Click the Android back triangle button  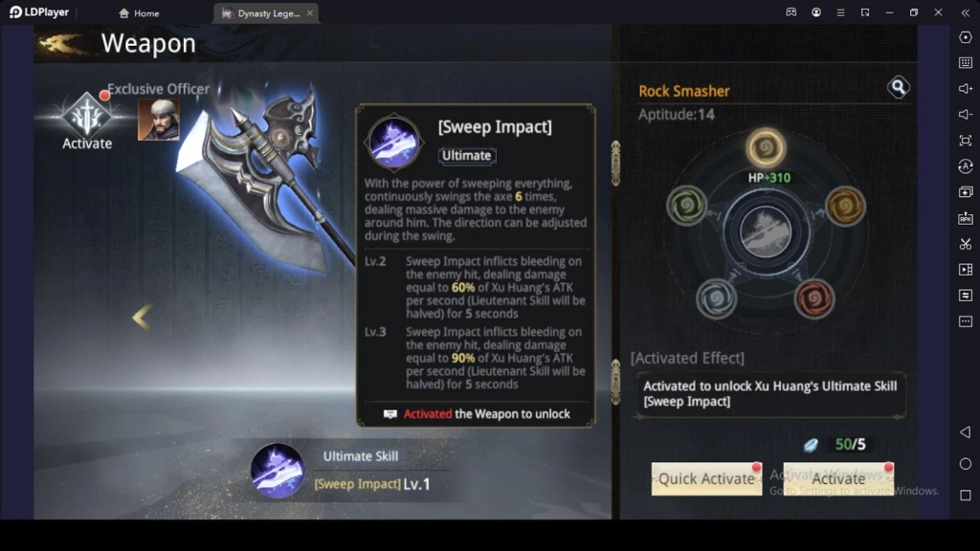965,432
